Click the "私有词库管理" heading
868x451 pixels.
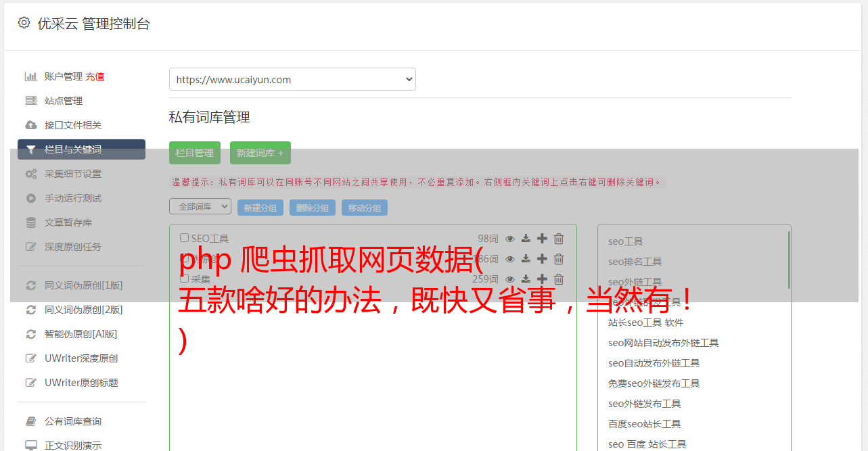pyautogui.click(x=210, y=117)
